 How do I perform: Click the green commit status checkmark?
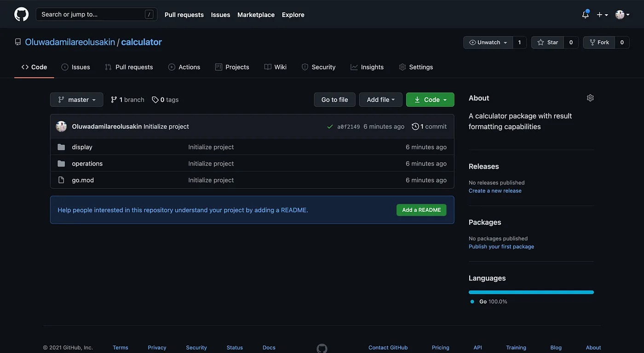tap(330, 127)
